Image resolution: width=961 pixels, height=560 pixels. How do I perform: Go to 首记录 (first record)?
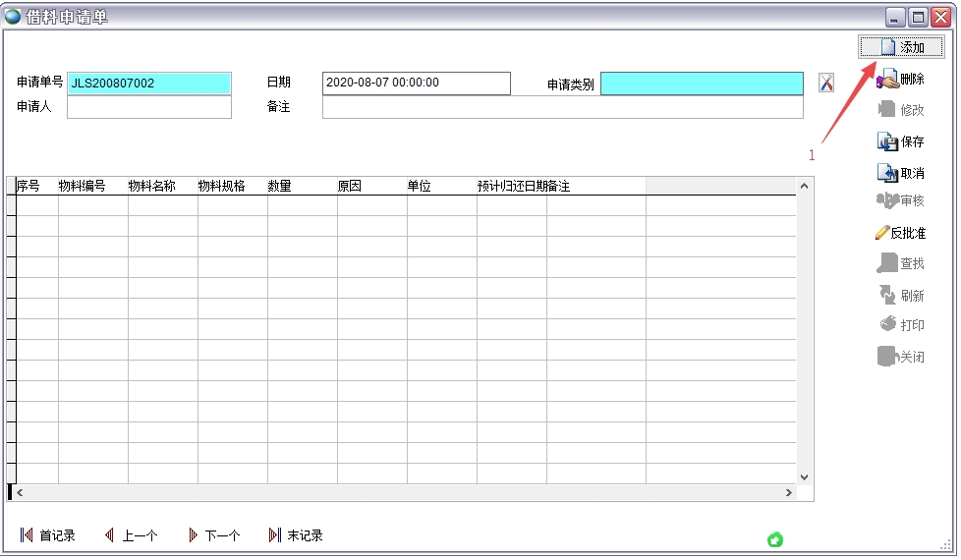coord(48,535)
